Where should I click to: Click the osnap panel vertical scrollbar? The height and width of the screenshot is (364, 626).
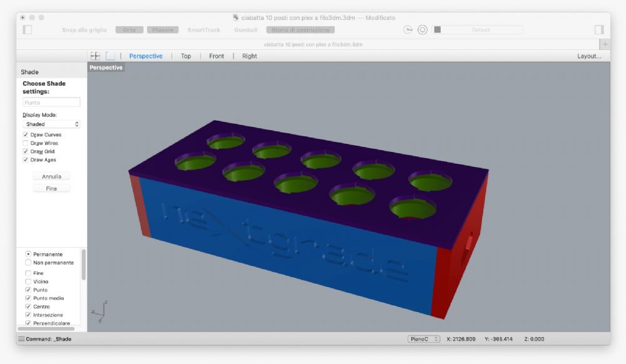point(83,265)
